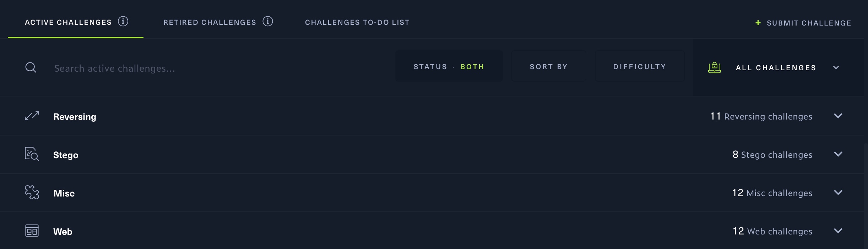868x249 pixels.
Task: Switch to Retired Challenges tab
Action: tap(210, 22)
